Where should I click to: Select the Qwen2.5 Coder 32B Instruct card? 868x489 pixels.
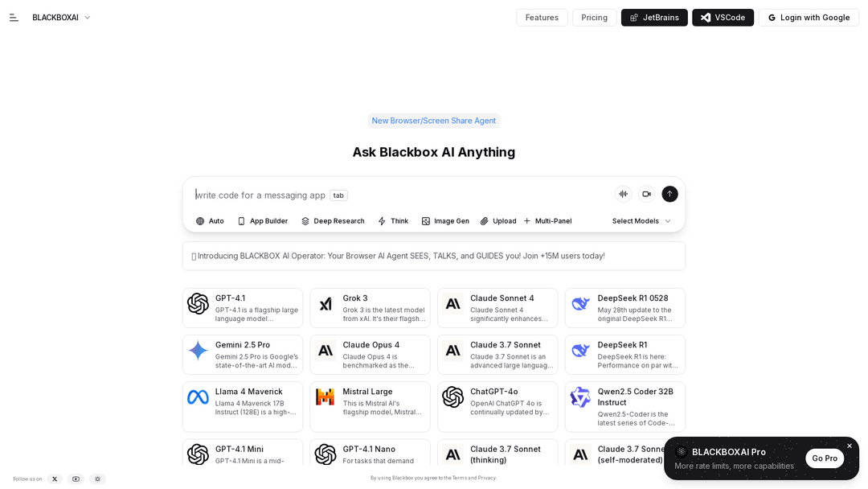pyautogui.click(x=625, y=406)
